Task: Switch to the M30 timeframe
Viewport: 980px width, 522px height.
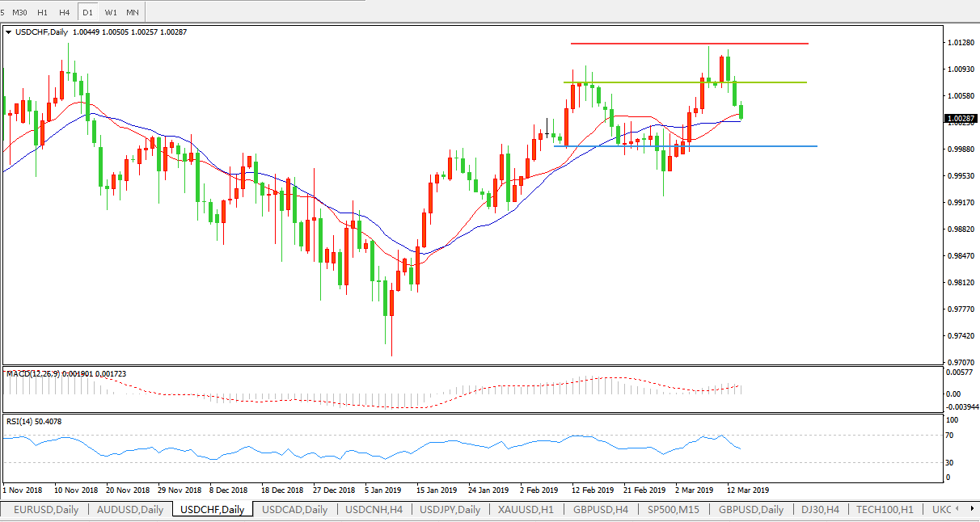Action: point(19,12)
